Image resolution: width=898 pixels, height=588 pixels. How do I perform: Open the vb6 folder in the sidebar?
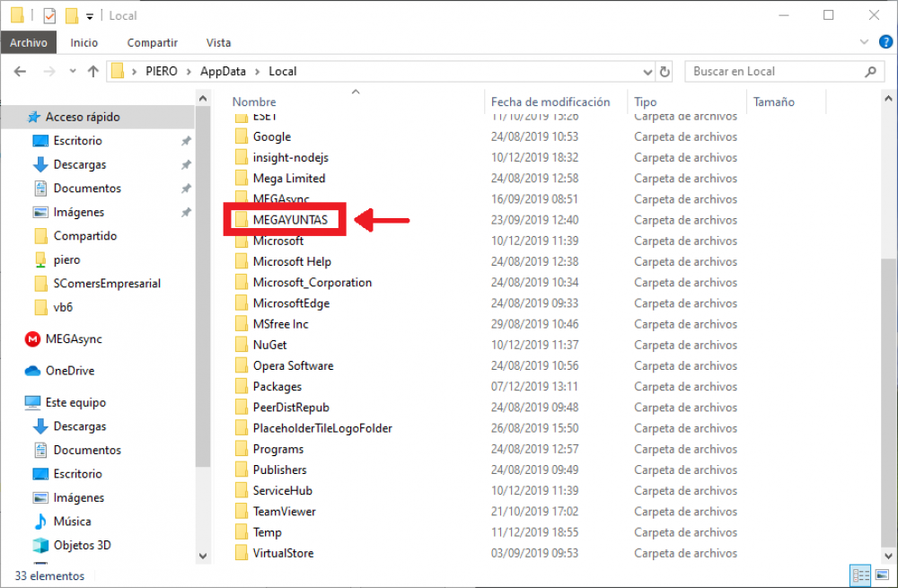point(63,307)
